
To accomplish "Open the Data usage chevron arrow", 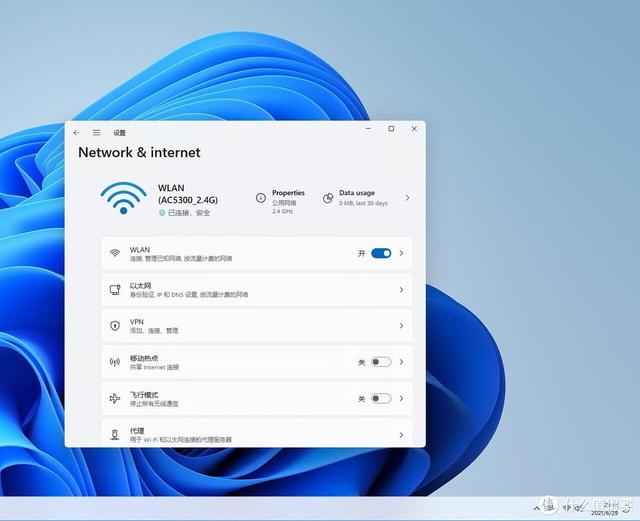I will pyautogui.click(x=407, y=198).
